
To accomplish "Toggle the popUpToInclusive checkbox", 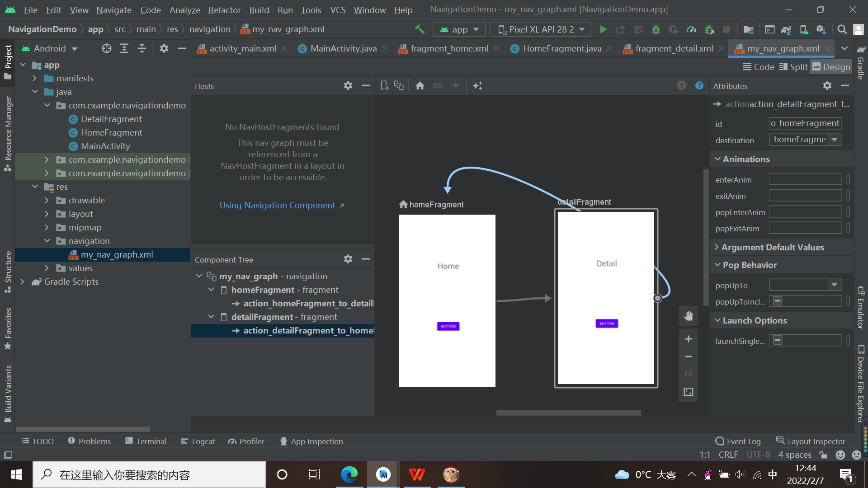I will point(778,301).
